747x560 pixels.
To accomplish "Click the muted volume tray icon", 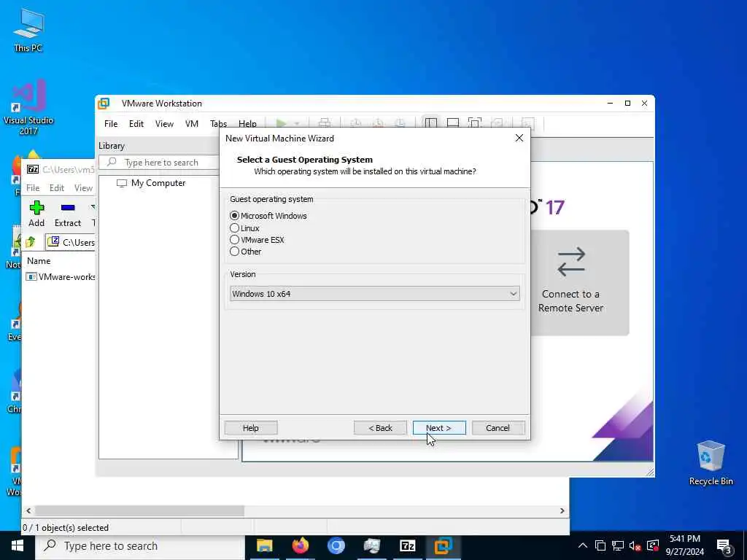I will pyautogui.click(x=635, y=545).
